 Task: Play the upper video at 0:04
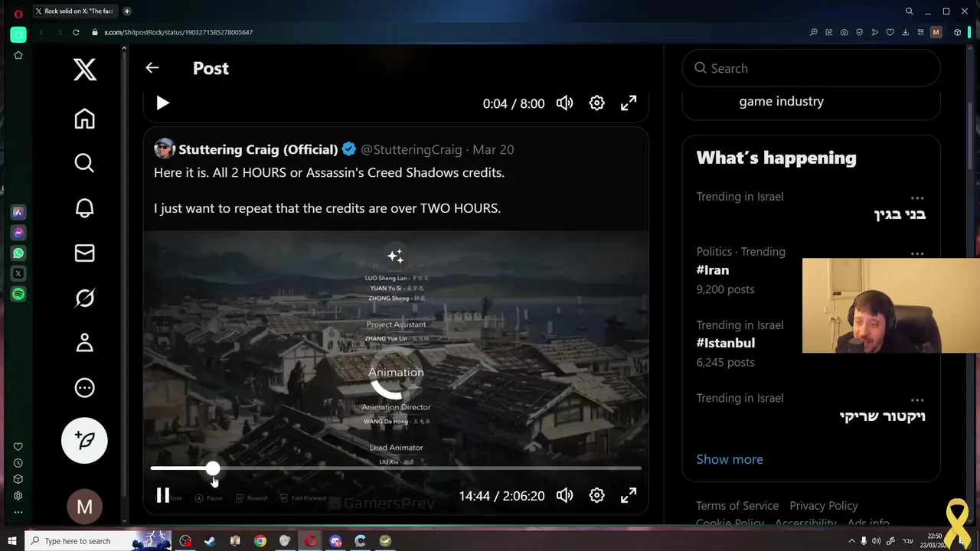(x=162, y=103)
